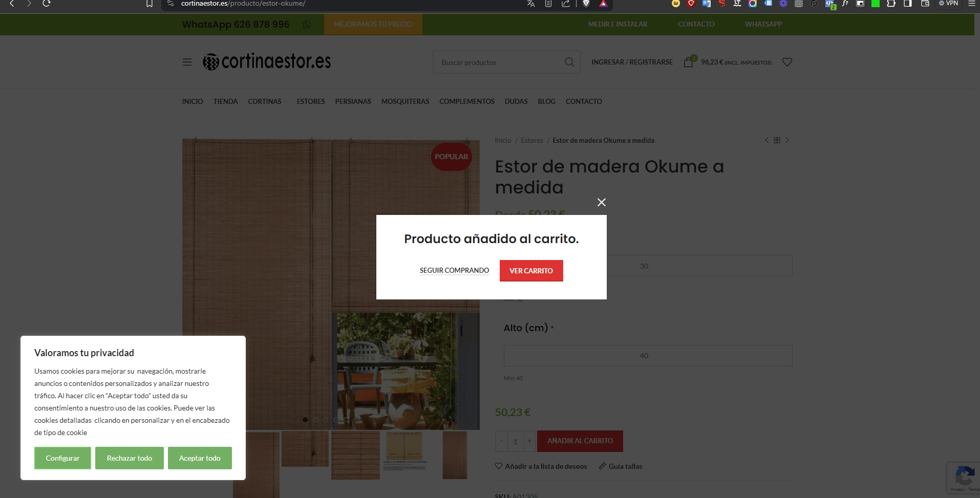The height and width of the screenshot is (498, 980).
Task: Close the 'Producto añadido al carrito' popup
Action: (x=602, y=202)
